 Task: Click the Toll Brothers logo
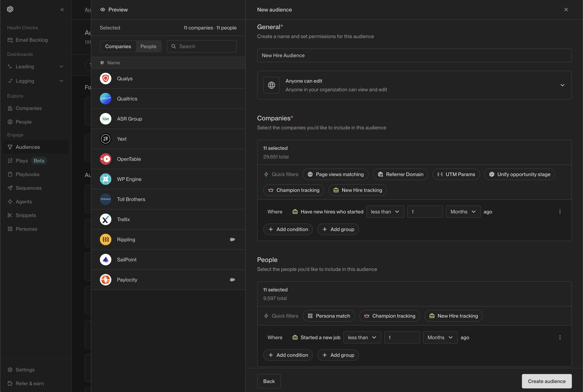click(106, 199)
